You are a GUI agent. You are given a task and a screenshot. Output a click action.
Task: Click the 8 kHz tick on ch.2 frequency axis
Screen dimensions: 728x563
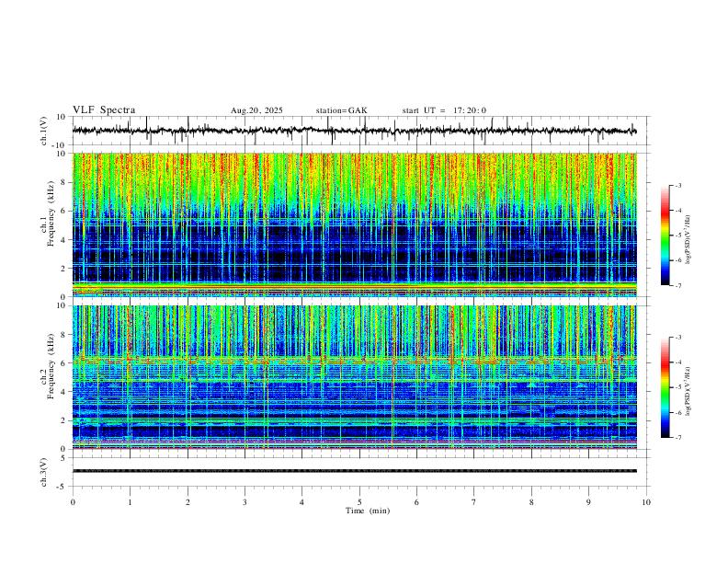point(63,335)
